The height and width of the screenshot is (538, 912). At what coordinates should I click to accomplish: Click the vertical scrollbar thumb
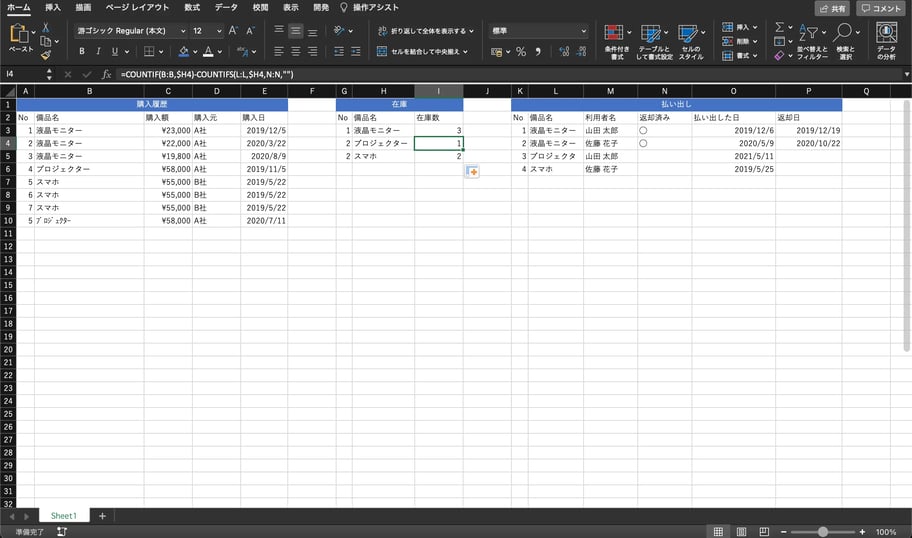click(906, 226)
